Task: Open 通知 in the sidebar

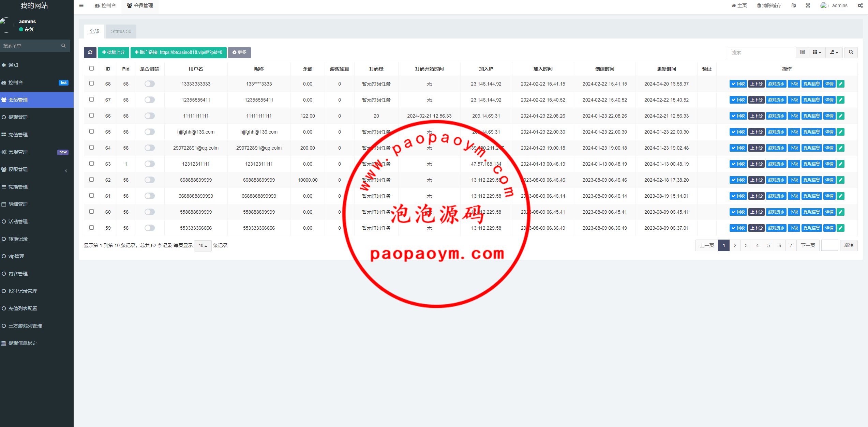Action: pos(37,65)
